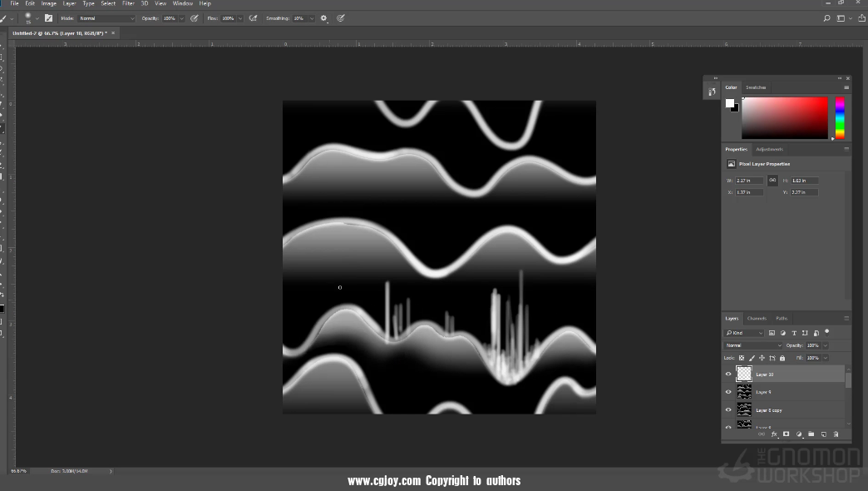This screenshot has height=491, width=868.
Task: Toggle link between width and height
Action: point(772,180)
